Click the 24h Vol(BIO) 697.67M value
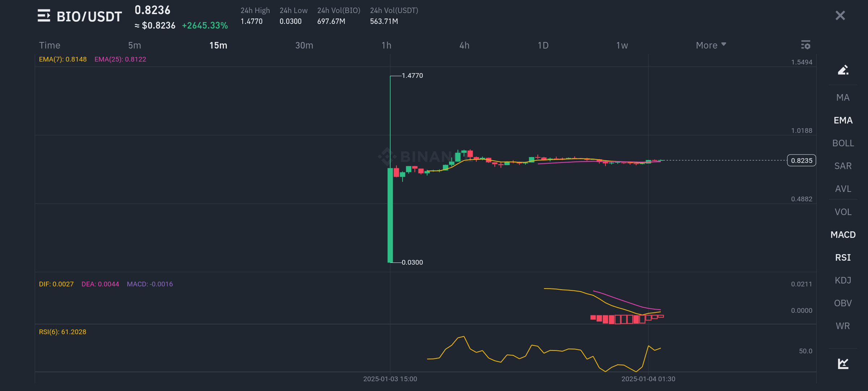 pyautogui.click(x=331, y=21)
